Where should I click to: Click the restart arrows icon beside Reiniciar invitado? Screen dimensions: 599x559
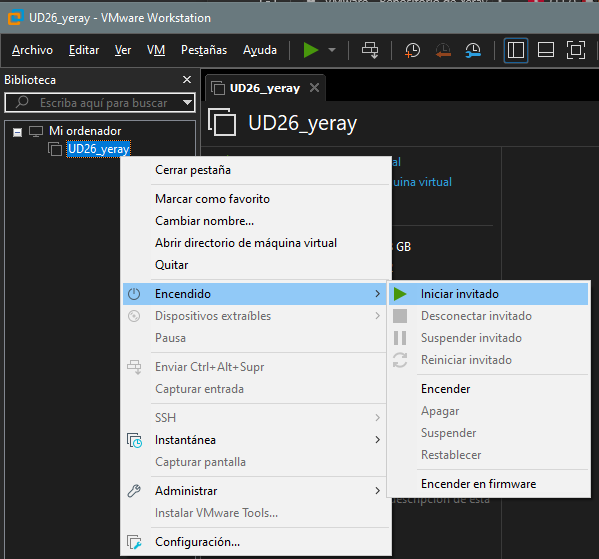[x=400, y=360]
